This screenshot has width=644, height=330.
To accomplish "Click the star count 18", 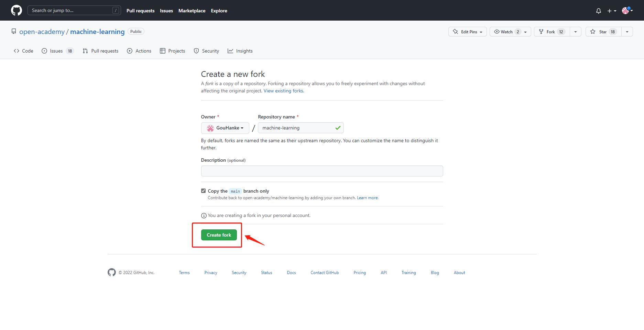I will pos(613,32).
